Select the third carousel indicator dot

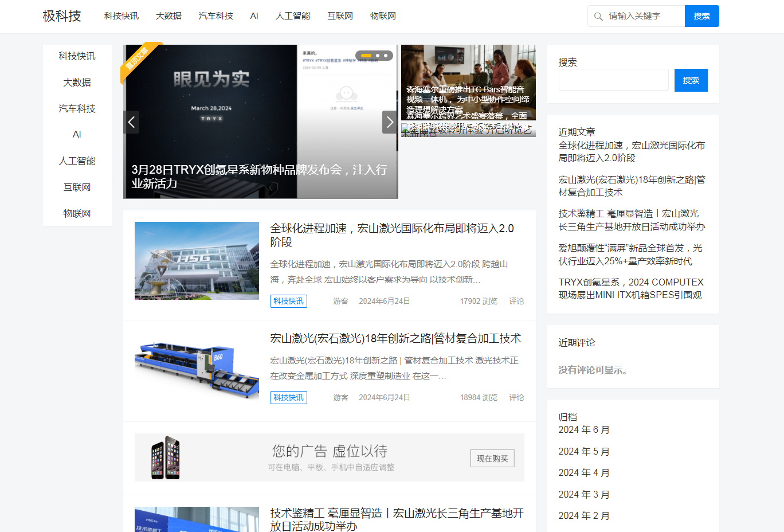tap(386, 56)
